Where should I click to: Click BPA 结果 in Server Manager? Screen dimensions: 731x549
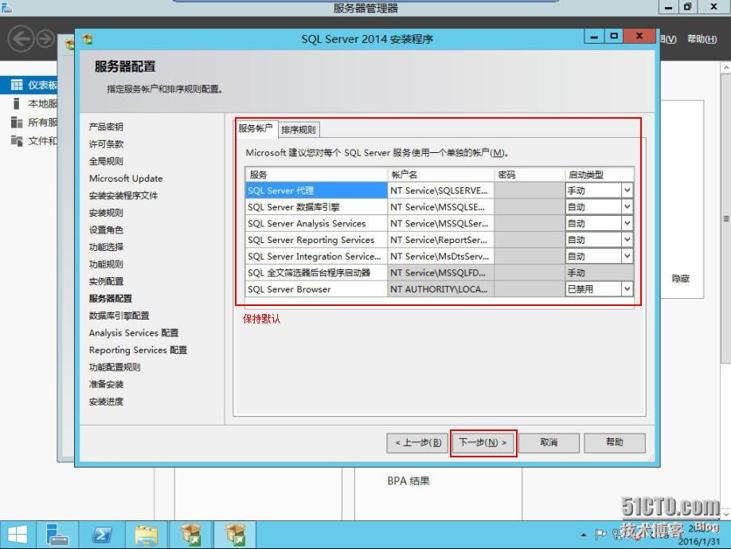(x=408, y=480)
